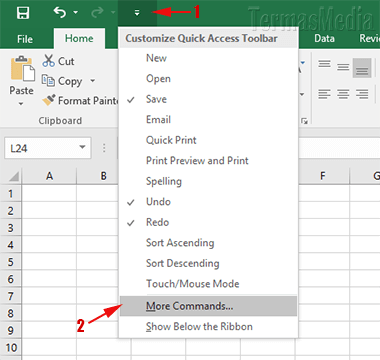Align text left icon
Image resolution: width=380 pixels, height=360 pixels.
pyautogui.click(x=324, y=94)
